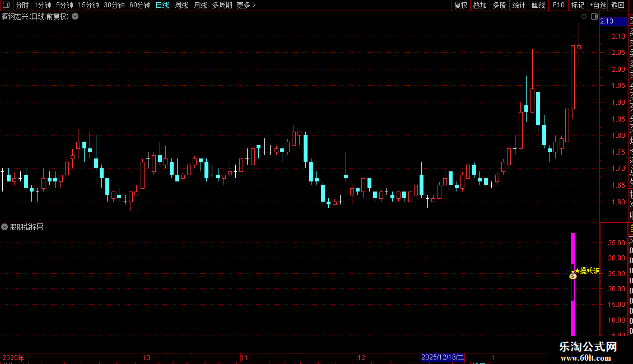Expand the 更多 periods menu
Screen dimensions: 633x364
pos(246,5)
